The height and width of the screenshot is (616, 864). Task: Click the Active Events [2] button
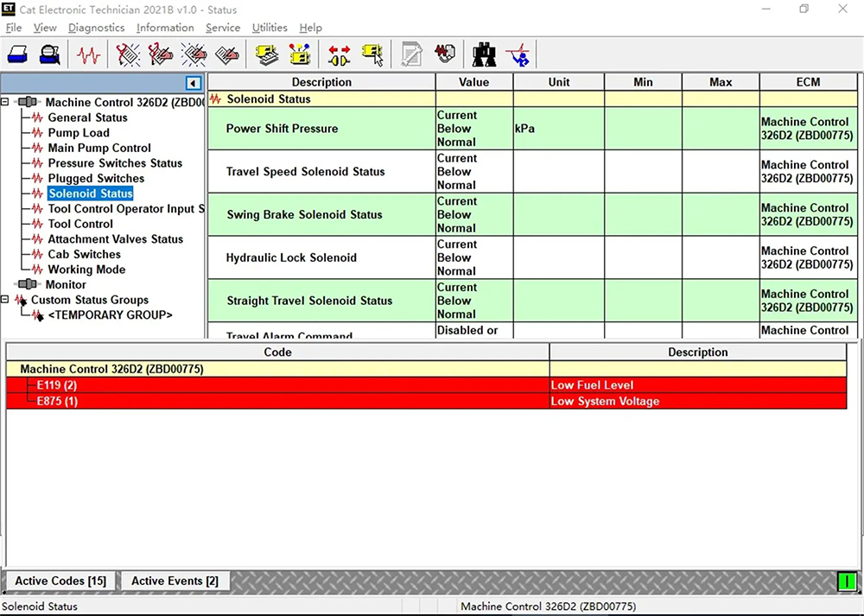(175, 581)
